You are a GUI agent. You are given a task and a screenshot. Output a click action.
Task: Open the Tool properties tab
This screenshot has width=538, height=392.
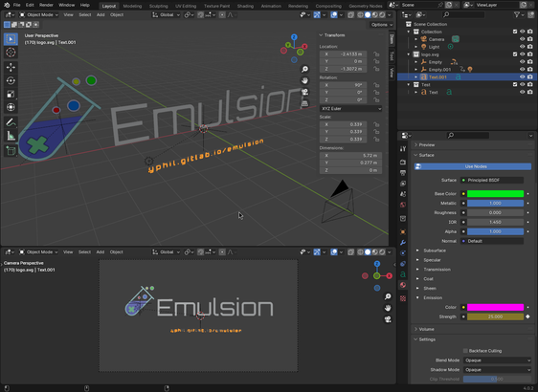pyautogui.click(x=403, y=148)
